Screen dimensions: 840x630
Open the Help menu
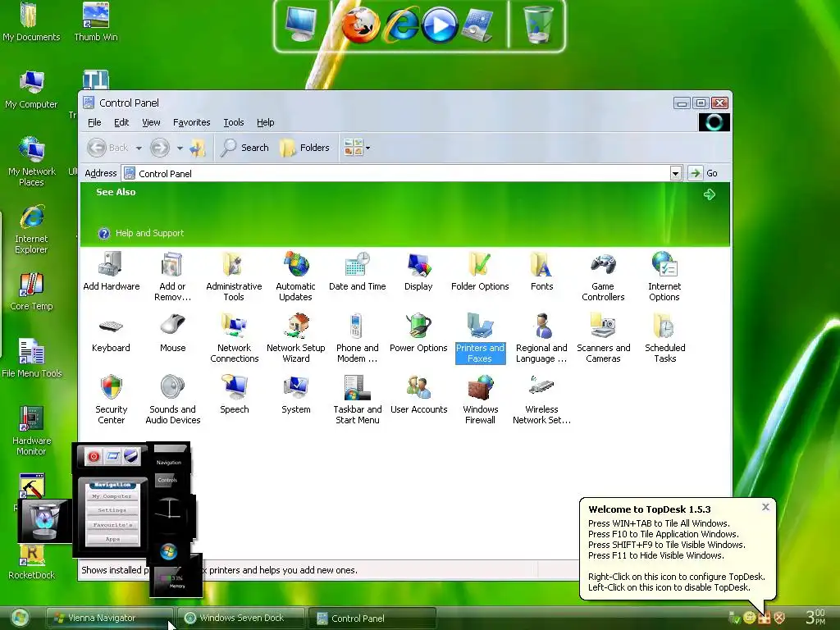point(265,123)
